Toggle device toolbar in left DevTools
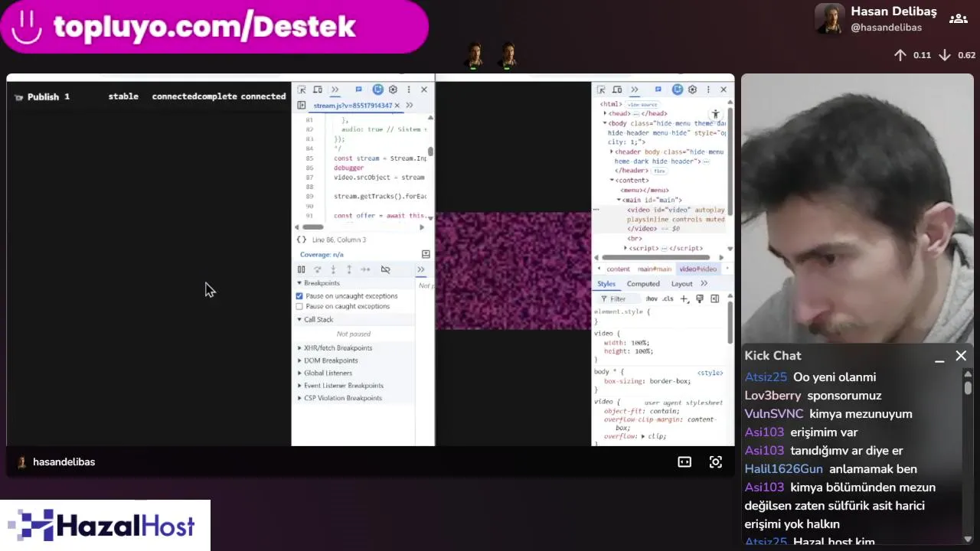Viewport: 980px width, 551px height. coord(318,90)
